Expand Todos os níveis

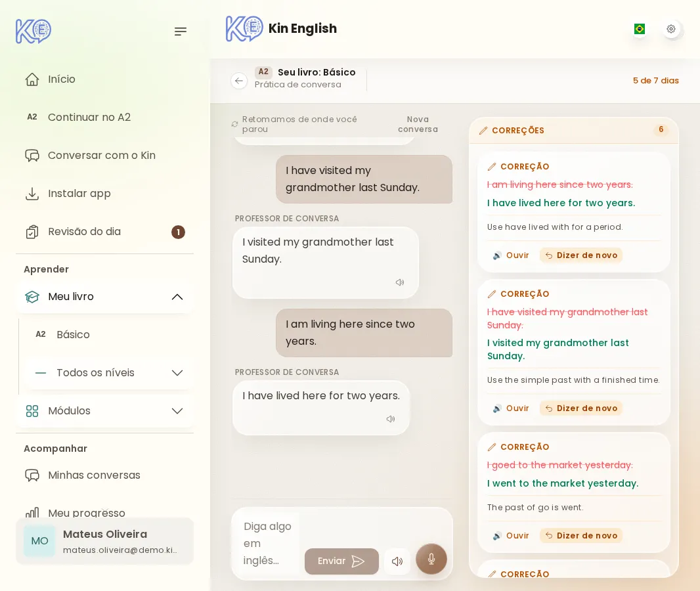[110, 373]
